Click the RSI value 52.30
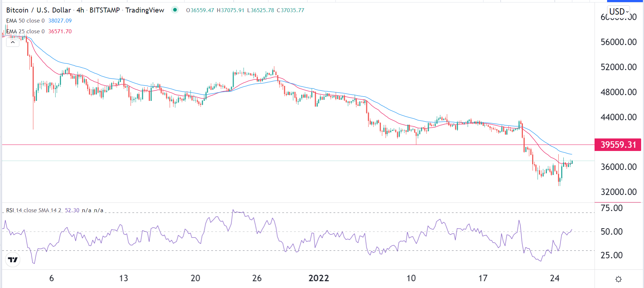Viewport: 644px width, 288px height. pyautogui.click(x=72, y=210)
